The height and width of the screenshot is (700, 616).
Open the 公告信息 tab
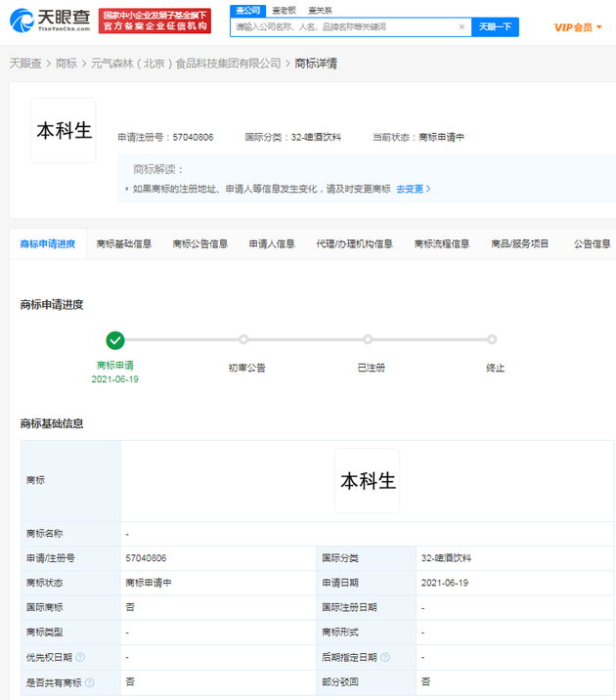[x=592, y=243]
